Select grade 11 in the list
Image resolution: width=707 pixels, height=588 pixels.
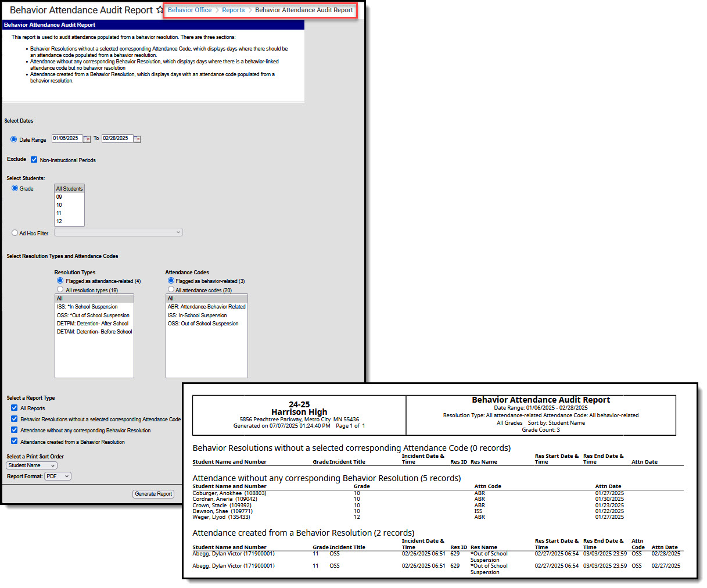pos(70,213)
